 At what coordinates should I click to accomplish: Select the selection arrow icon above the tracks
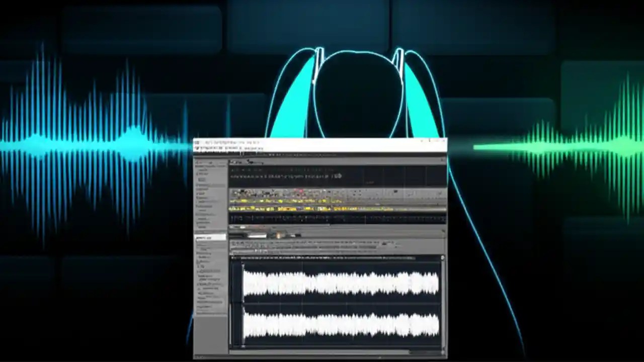tap(233, 169)
